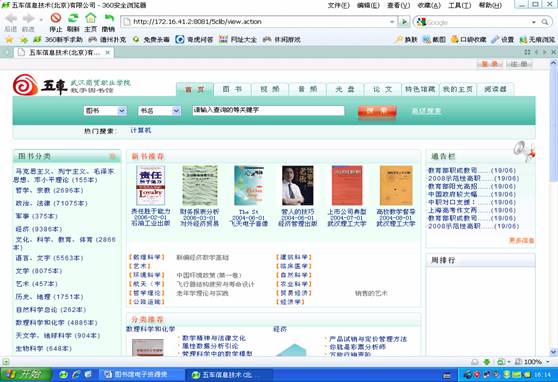Open the 高级搜索 advanced search link
This screenshot has width=558, height=382.
pos(426,111)
